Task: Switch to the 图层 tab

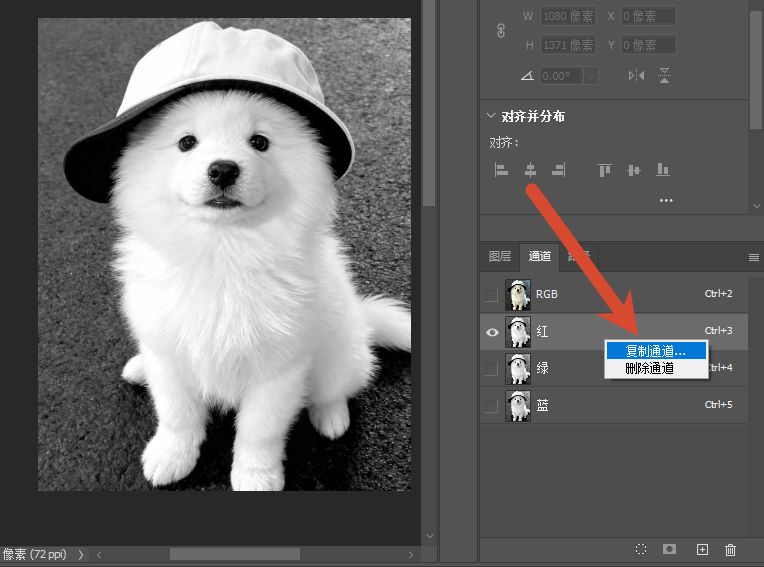Action: pos(500,256)
